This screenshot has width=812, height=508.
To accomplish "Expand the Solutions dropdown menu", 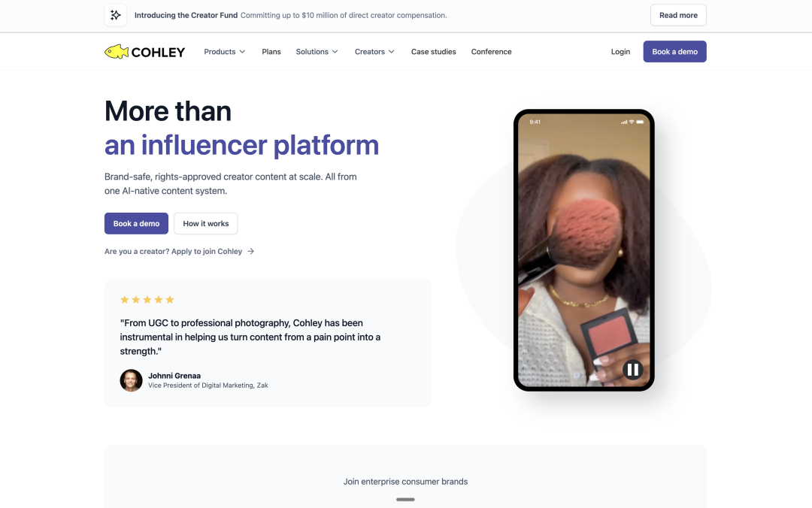I will [x=317, y=52].
